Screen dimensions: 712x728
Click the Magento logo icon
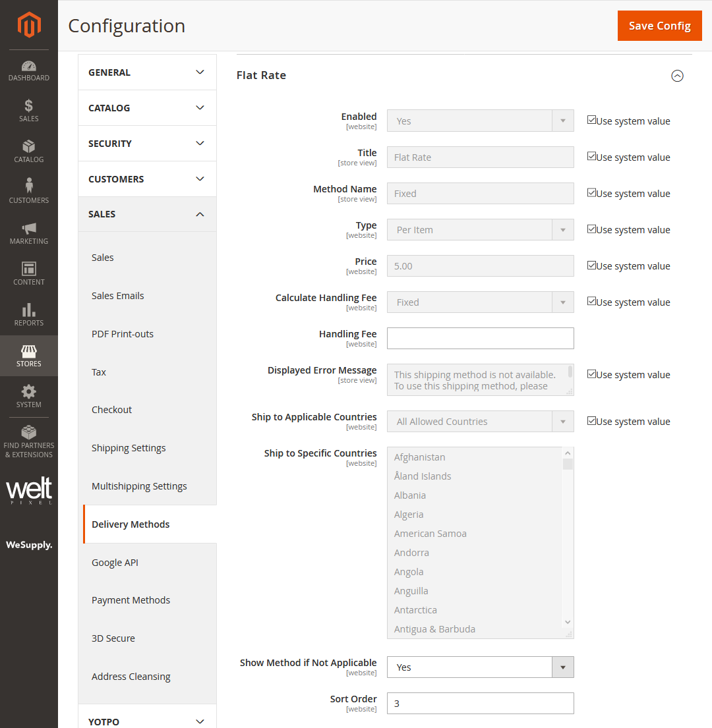(x=29, y=24)
